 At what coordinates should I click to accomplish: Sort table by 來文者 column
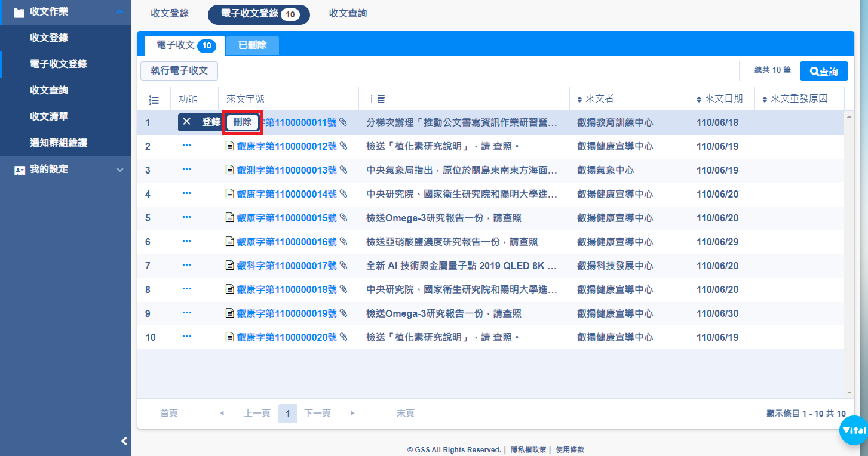[x=595, y=99]
